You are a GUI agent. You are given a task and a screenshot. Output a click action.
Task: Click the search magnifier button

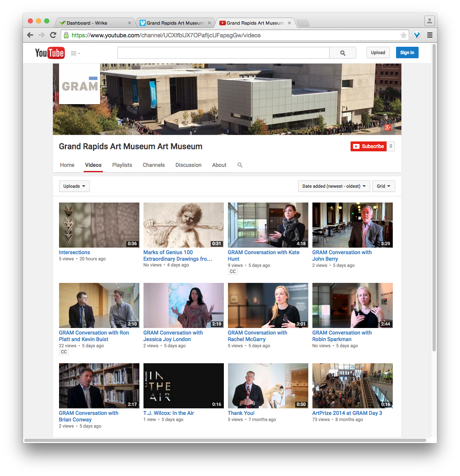tap(343, 53)
